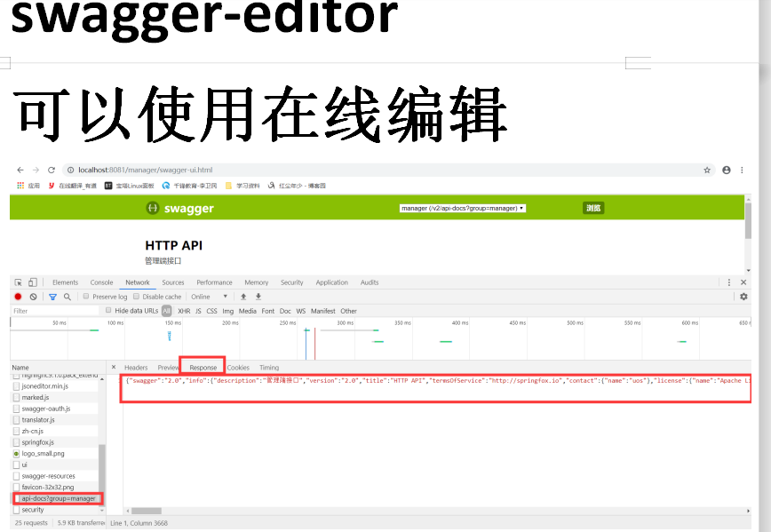Show the Preview tab
The width and height of the screenshot is (771, 532).
pyautogui.click(x=168, y=368)
